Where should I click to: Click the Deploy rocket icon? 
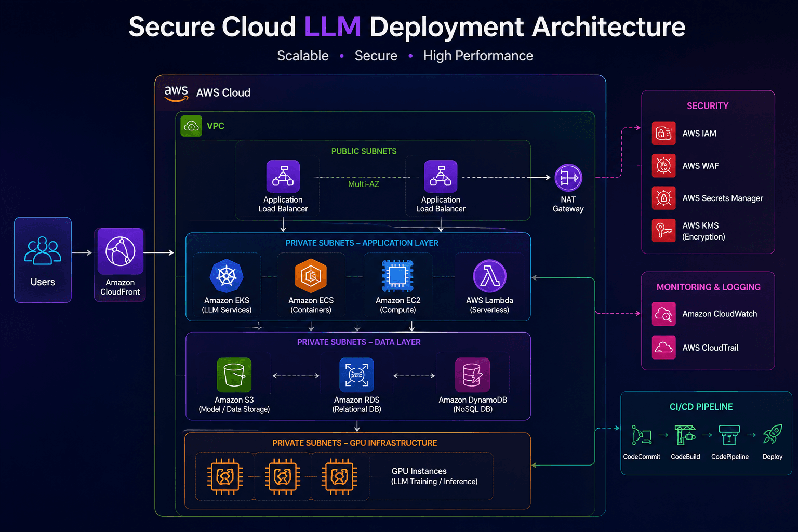tap(773, 434)
